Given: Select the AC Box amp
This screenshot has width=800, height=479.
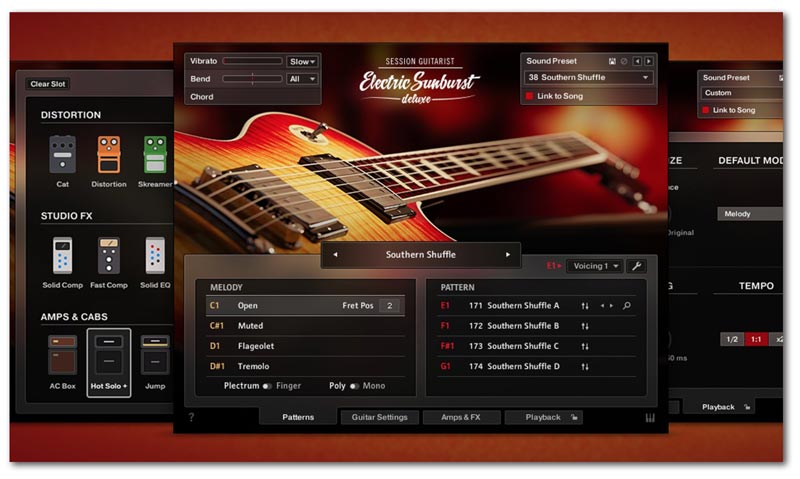Looking at the screenshot, I should pyautogui.click(x=63, y=355).
